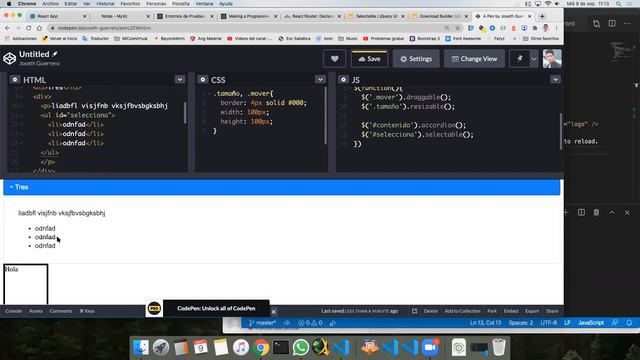This screenshot has height=360, width=640.
Task: Select the third odnfad list item
Action: (45, 246)
